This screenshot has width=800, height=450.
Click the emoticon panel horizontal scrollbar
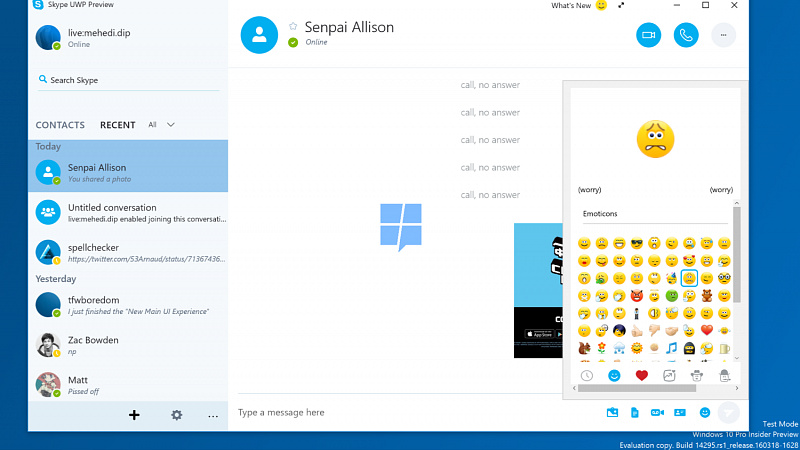637,388
